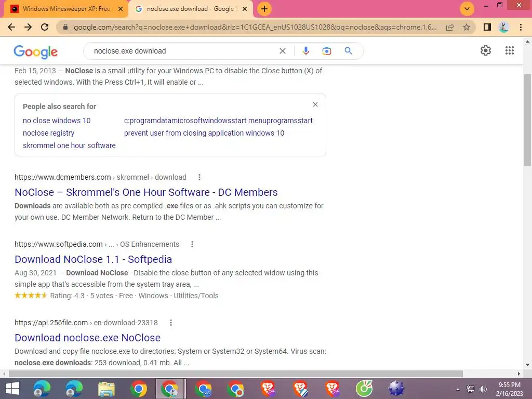Click the Rating: 4.3 stars line
This screenshot has height=399, width=532.
click(x=116, y=296)
